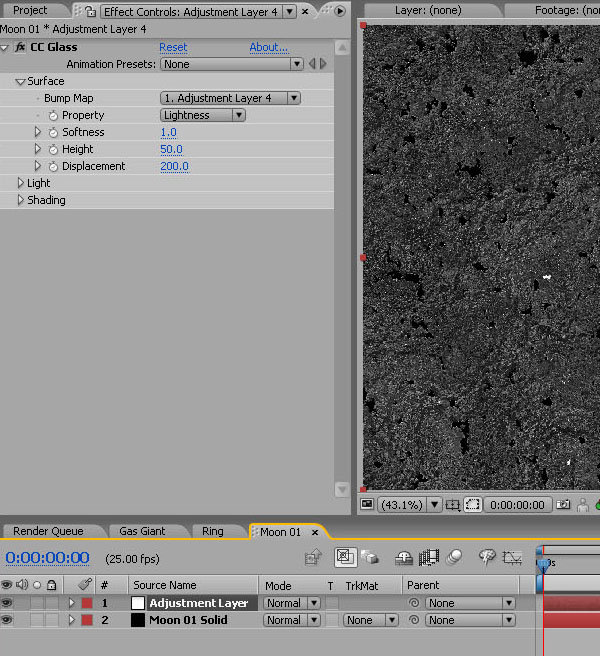Switch to the Gas Giant tab
This screenshot has height=656, width=600.
(142, 531)
